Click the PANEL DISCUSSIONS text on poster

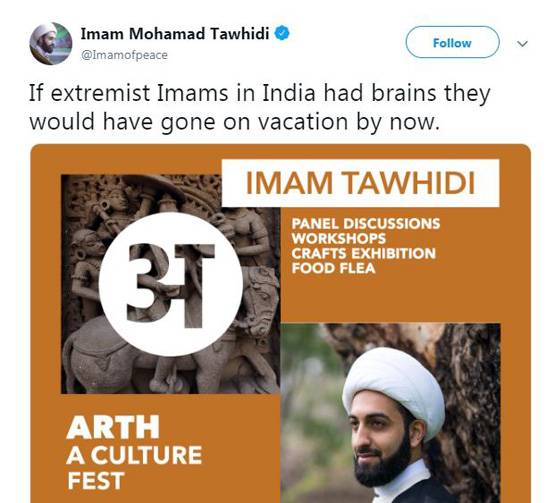click(x=366, y=223)
